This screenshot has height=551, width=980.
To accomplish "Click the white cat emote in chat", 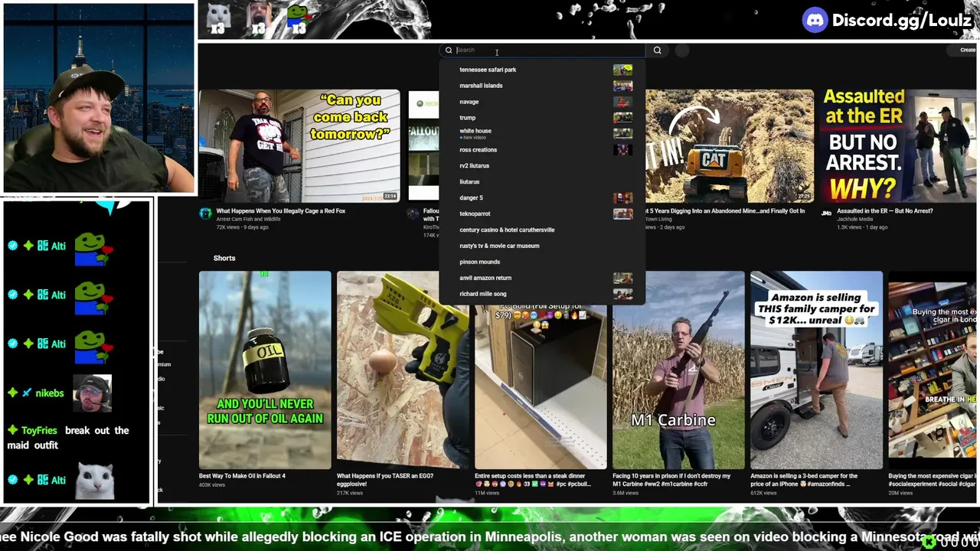I will 95,481.
